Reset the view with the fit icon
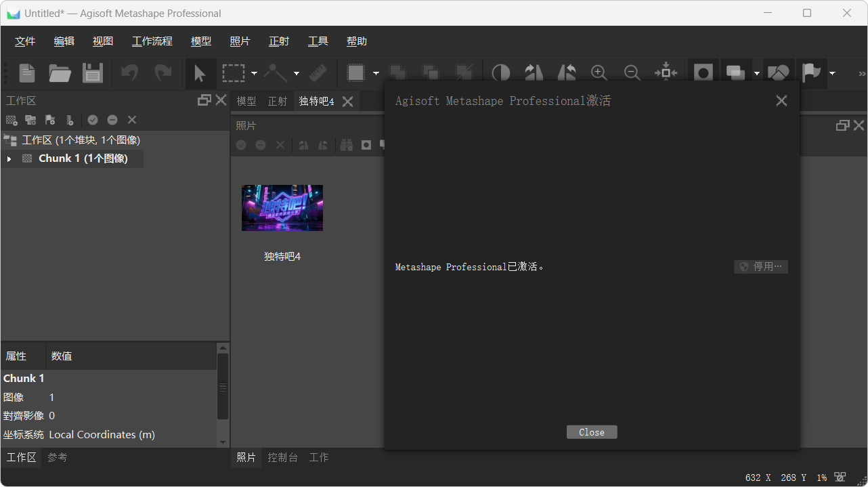 pos(666,72)
